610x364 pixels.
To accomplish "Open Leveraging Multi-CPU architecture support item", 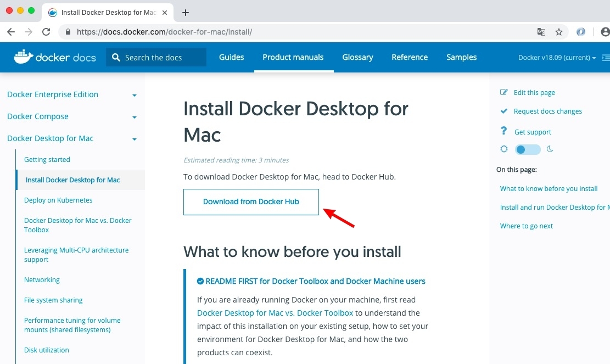I will 76,255.
